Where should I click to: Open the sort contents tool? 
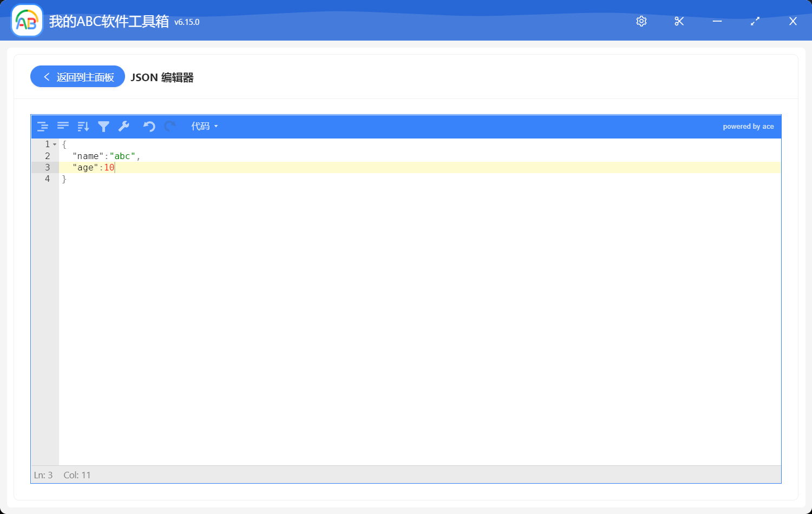click(83, 127)
